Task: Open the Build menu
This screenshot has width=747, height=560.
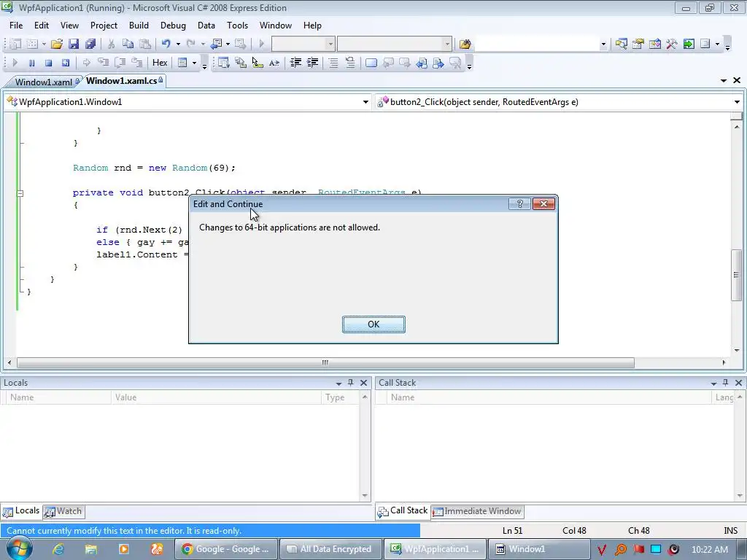Action: [139, 26]
